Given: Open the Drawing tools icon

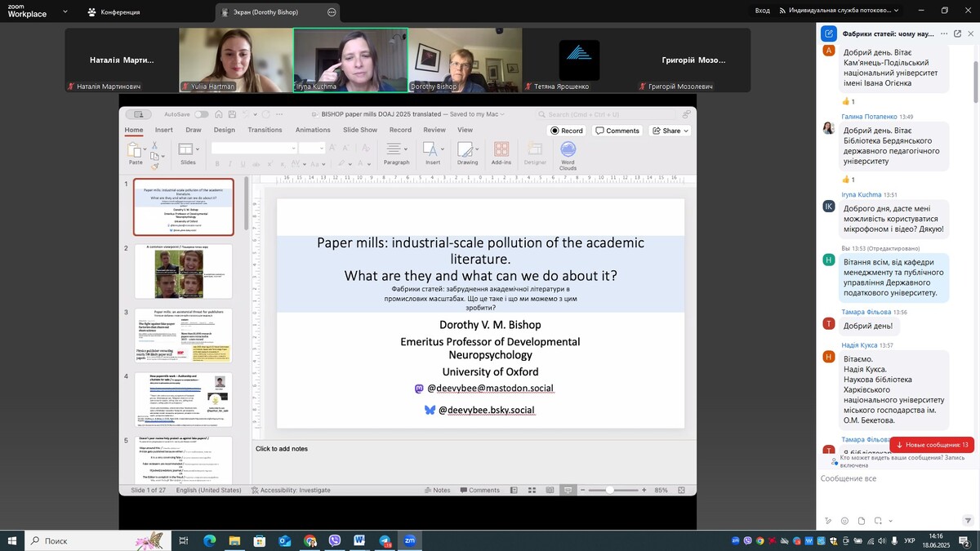Looking at the screenshot, I should [465, 149].
